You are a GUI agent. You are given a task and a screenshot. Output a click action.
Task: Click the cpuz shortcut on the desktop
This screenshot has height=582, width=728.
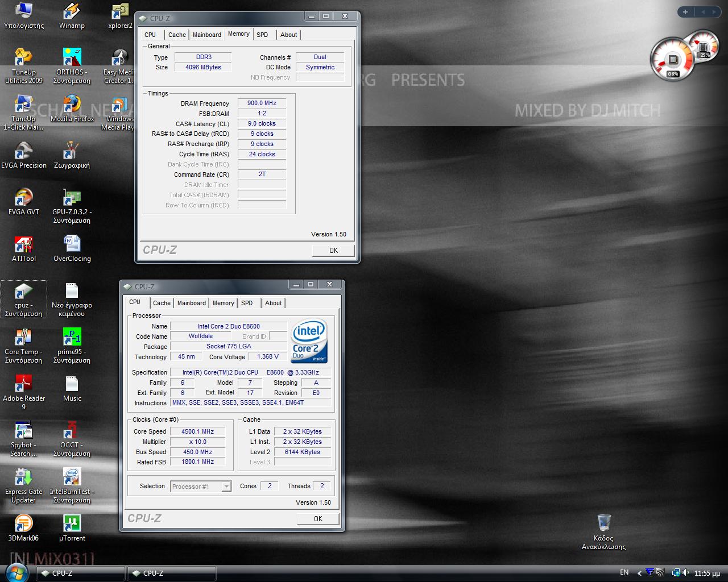pyautogui.click(x=23, y=300)
